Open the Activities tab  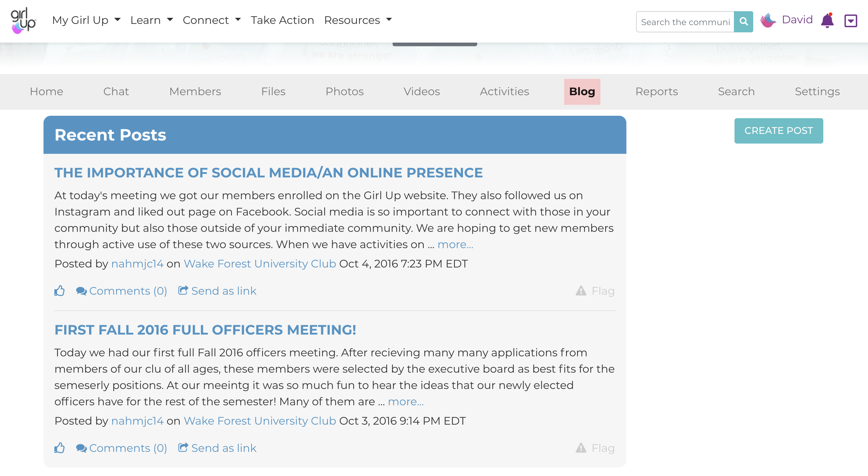[504, 92]
